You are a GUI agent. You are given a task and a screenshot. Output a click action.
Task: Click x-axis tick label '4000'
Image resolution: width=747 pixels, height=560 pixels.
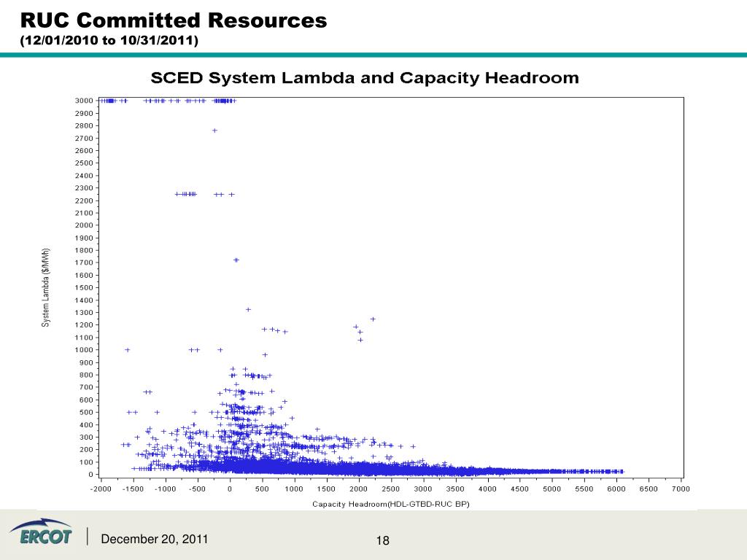[487, 489]
